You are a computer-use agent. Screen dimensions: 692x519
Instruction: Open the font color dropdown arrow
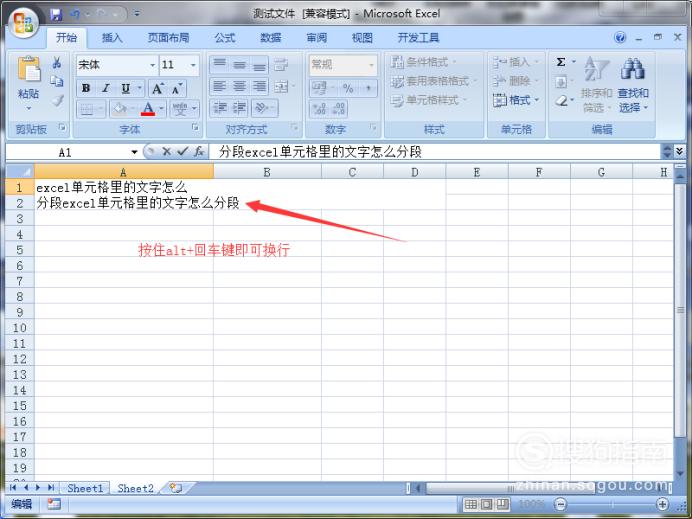tap(162, 108)
